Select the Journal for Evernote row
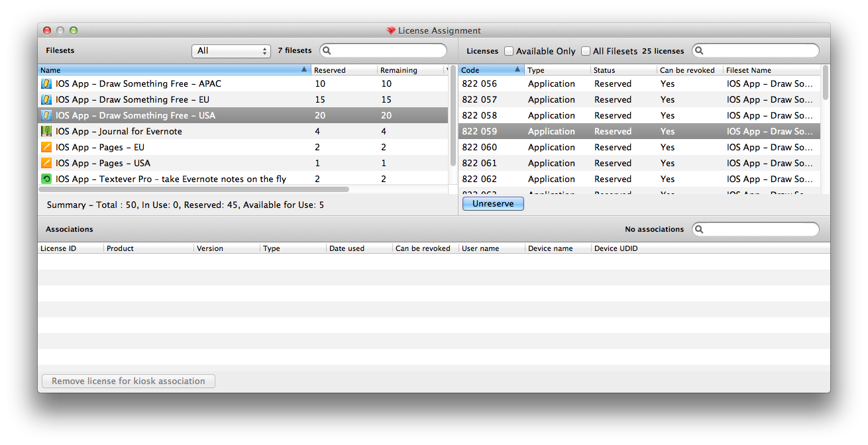This screenshot has width=868, height=445. (243, 131)
